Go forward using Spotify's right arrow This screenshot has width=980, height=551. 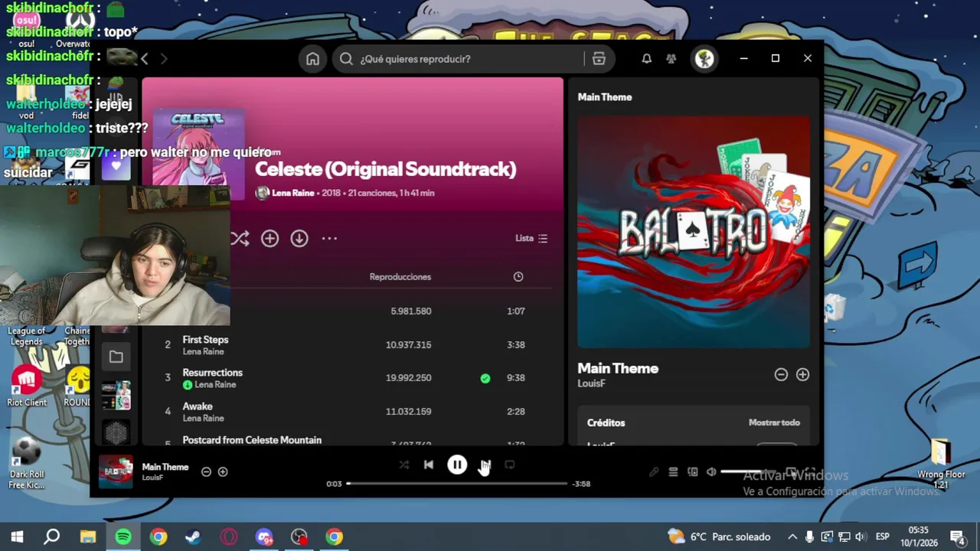[x=163, y=59]
